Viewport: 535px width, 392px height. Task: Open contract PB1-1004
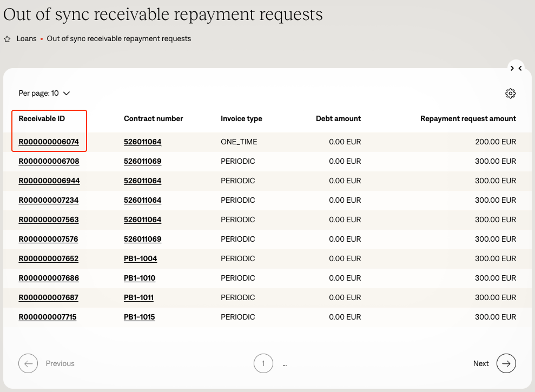[140, 259]
